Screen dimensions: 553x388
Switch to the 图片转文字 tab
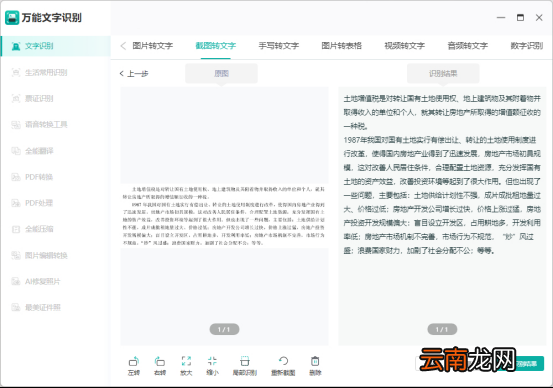[x=153, y=46]
